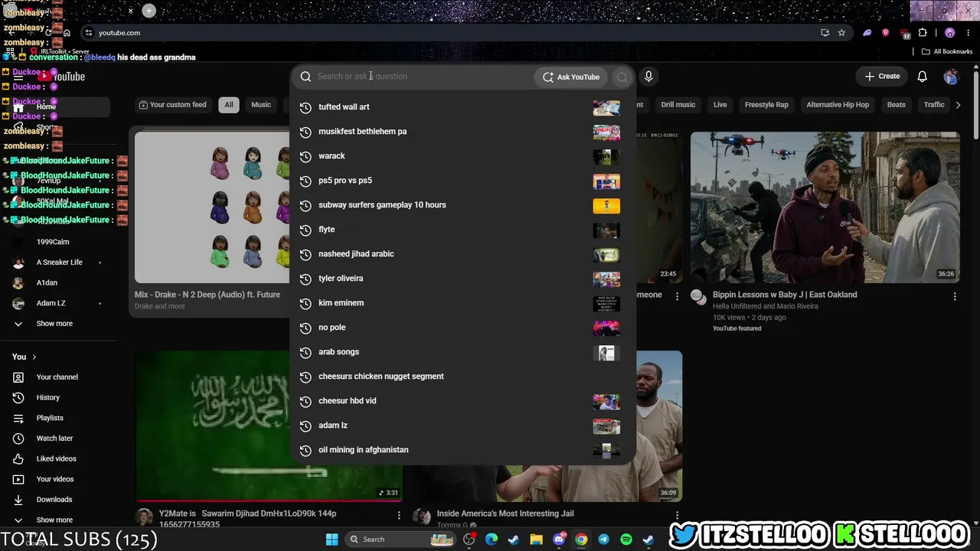980x551 pixels.
Task: Click the Chrome profile avatar
Action: pyautogui.click(x=949, y=33)
